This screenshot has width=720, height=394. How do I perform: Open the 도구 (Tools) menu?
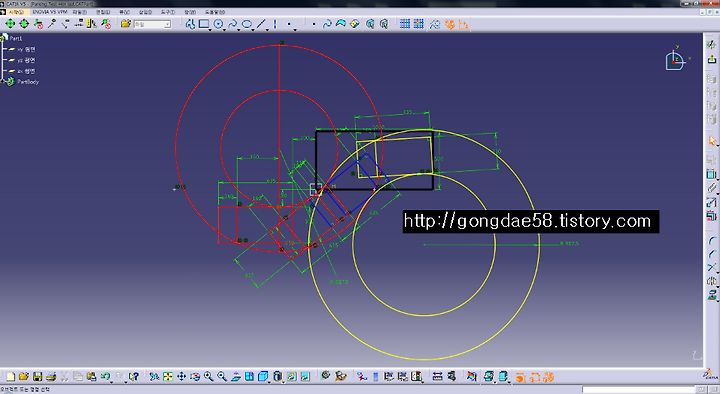(x=168, y=12)
